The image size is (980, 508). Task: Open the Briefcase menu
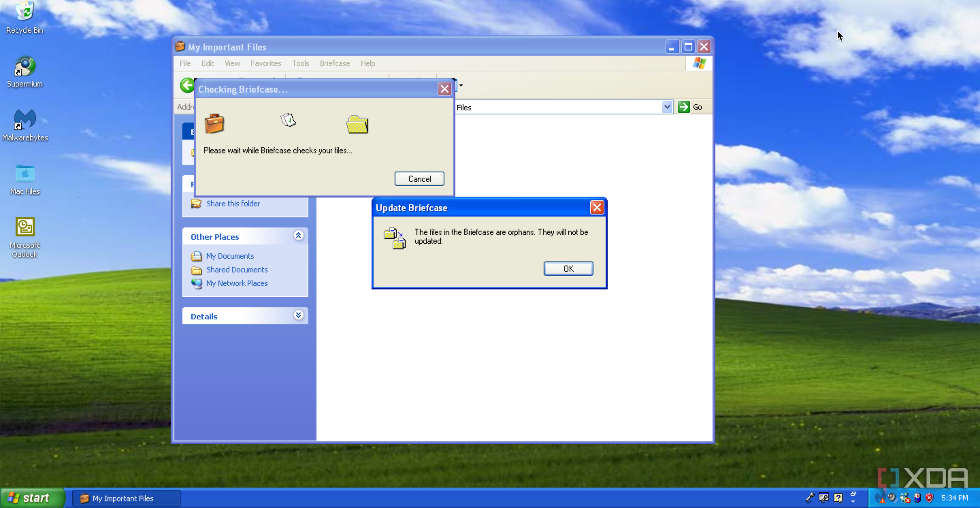334,64
